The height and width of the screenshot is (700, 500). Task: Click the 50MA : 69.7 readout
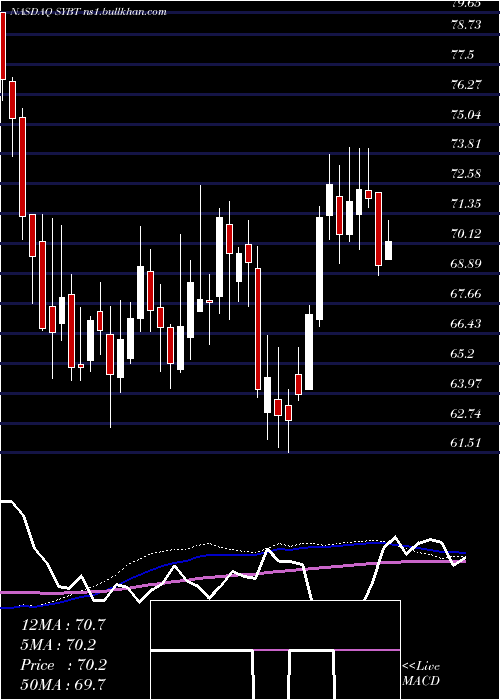[x=63, y=685]
